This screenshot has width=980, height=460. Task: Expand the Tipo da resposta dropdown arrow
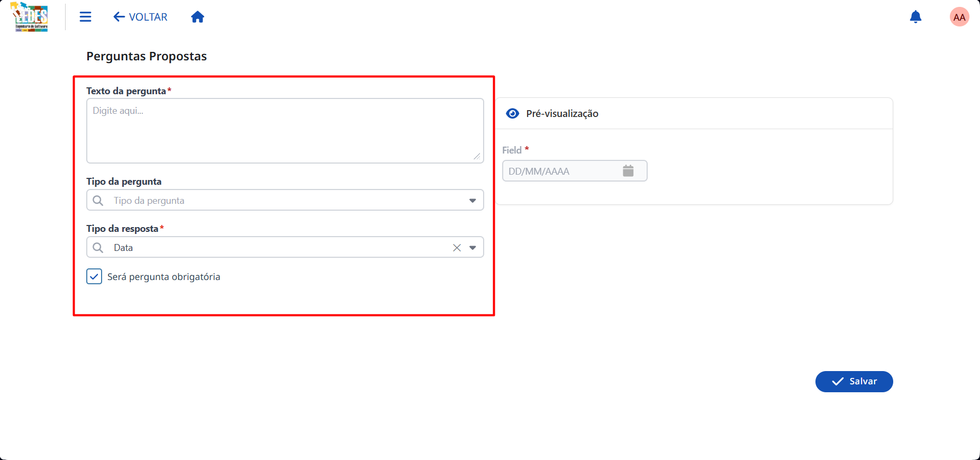[x=473, y=248]
